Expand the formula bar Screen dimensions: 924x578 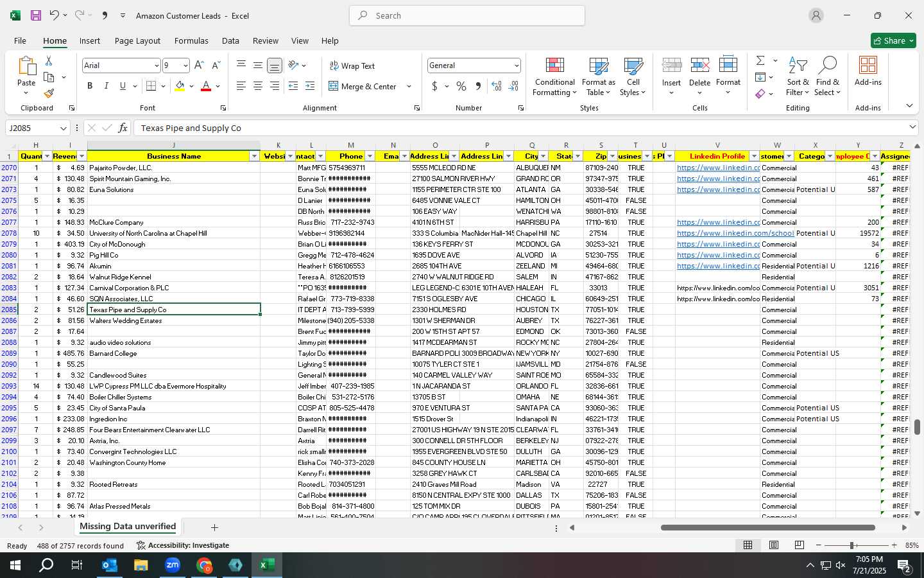(912, 127)
